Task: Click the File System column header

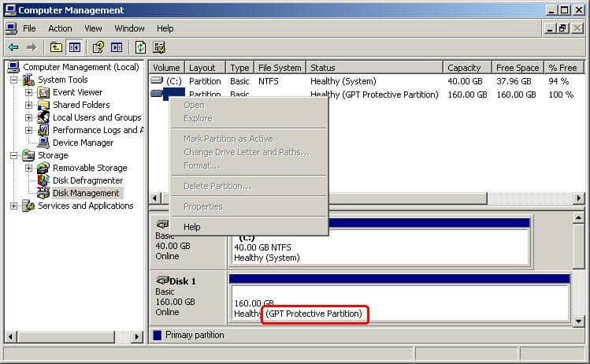Action: tap(280, 68)
